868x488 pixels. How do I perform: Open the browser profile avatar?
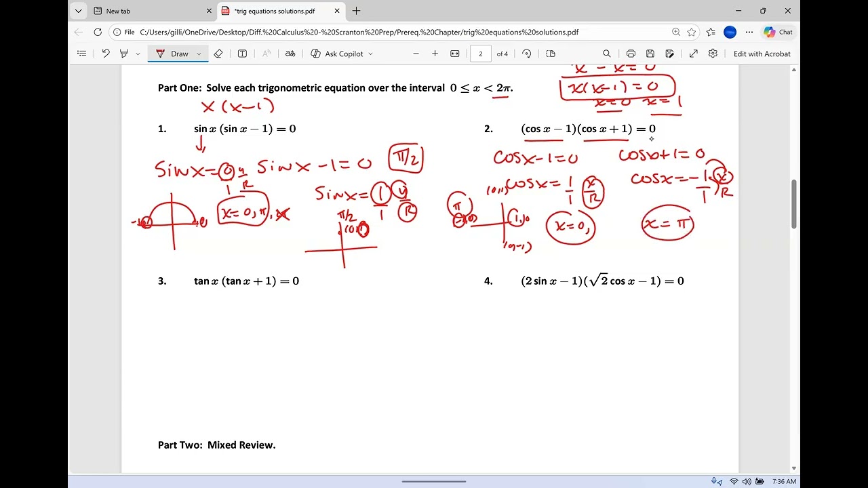[730, 32]
